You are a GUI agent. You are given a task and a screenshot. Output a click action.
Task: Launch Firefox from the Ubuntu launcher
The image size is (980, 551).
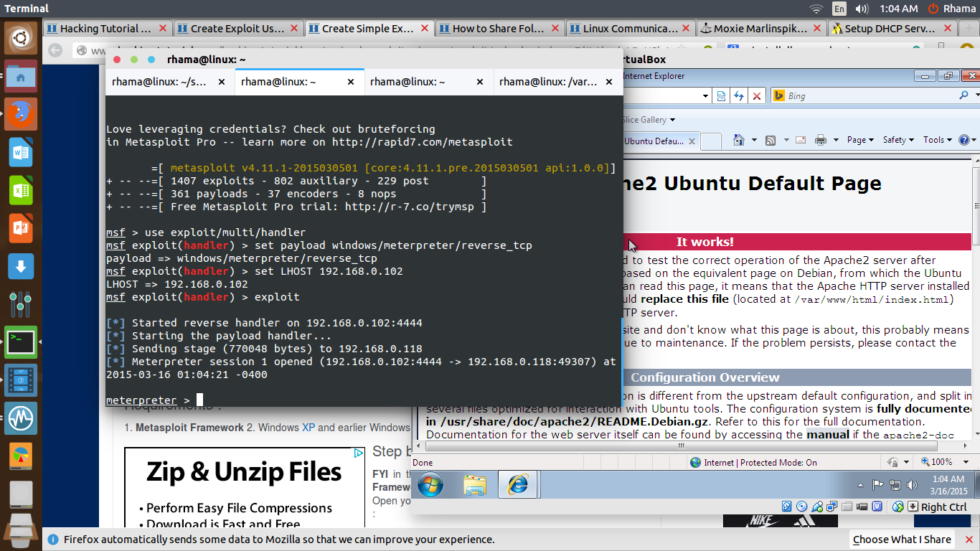(x=21, y=113)
